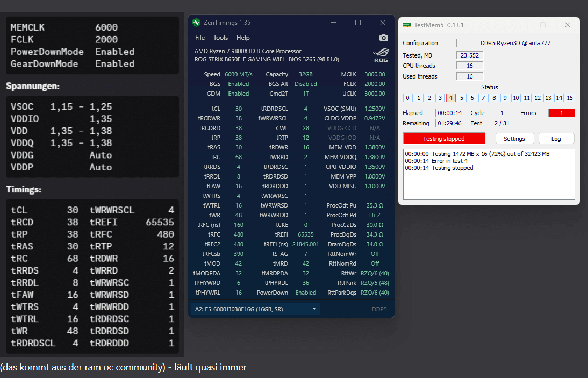The height and width of the screenshot is (378, 588).
Task: Click the Timings heading in left panel
Action: click(x=24, y=189)
